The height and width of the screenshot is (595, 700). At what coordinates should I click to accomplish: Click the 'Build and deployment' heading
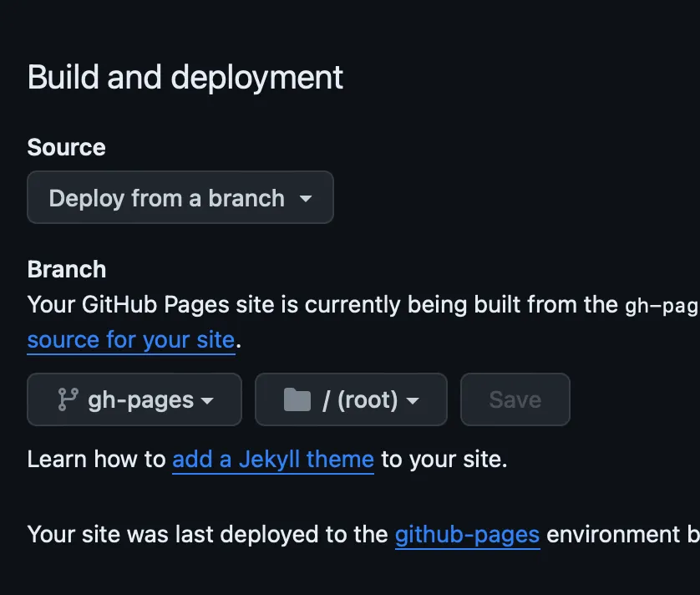(185, 77)
